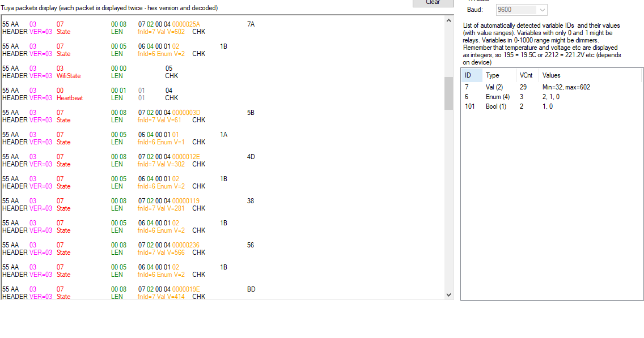The width and height of the screenshot is (644, 338).
Task: Click the 'Bool (1)' type cell
Action: coord(496,106)
